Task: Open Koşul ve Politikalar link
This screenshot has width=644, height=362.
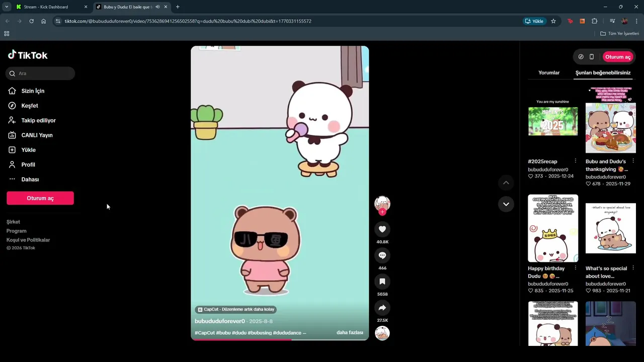Action: tap(28, 240)
